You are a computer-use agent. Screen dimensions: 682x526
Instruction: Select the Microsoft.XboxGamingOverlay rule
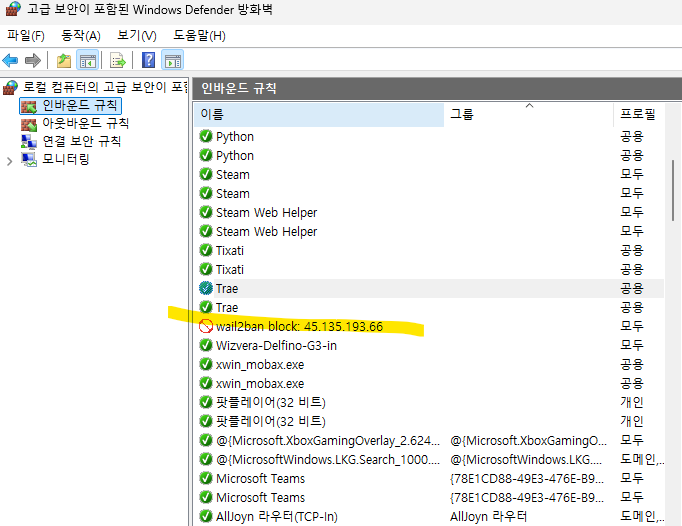(x=328, y=441)
